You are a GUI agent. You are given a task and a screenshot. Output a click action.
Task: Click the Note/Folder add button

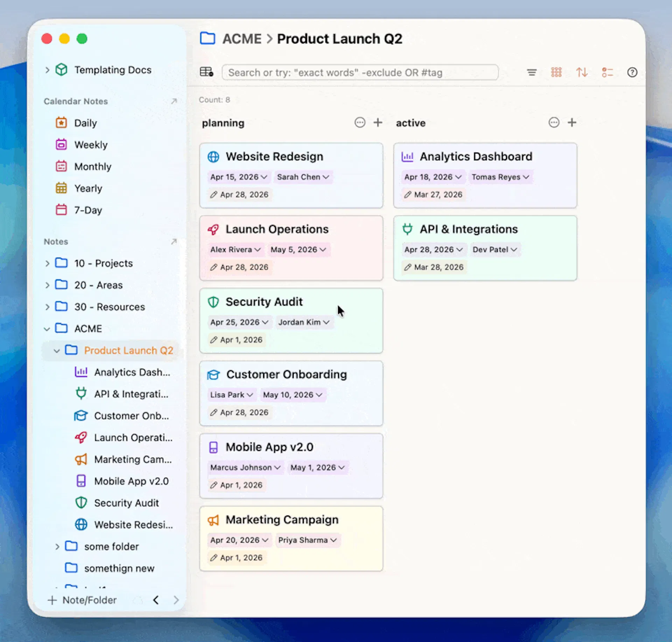83,600
